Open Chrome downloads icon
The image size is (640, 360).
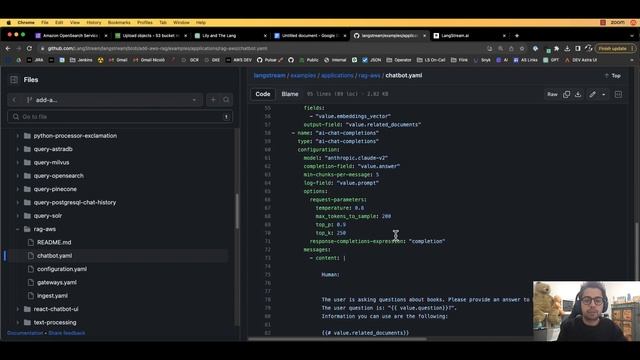[x=567, y=48]
